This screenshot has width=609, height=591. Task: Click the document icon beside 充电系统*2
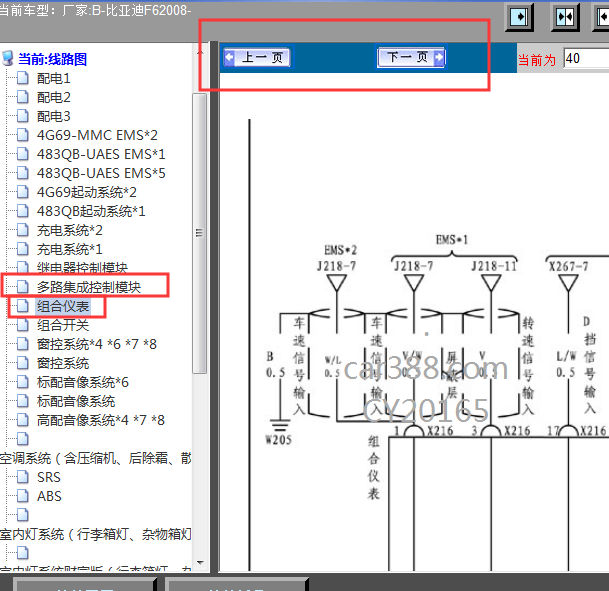tap(23, 230)
